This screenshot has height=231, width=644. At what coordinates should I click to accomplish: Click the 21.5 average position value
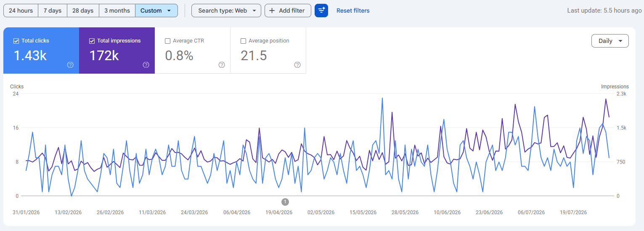coord(254,56)
